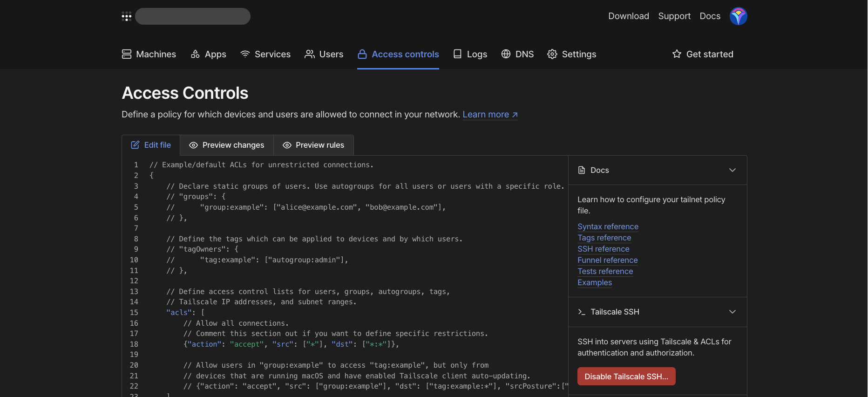
Task: Click the Get started star icon
Action: tap(677, 55)
